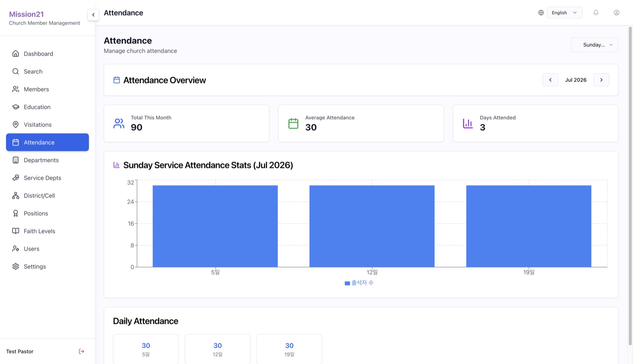This screenshot has height=364, width=633.
Task: Select the 12일 daily attendance card
Action: (218, 349)
